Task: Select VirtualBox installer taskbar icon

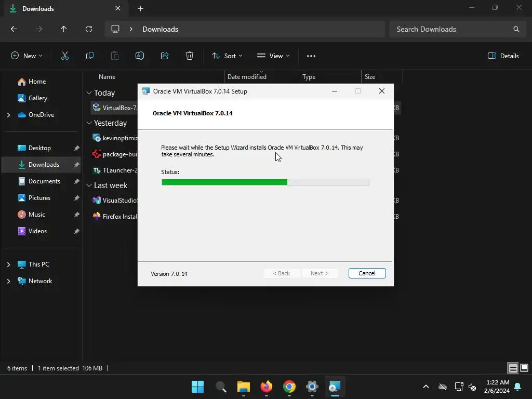Action: (335, 387)
